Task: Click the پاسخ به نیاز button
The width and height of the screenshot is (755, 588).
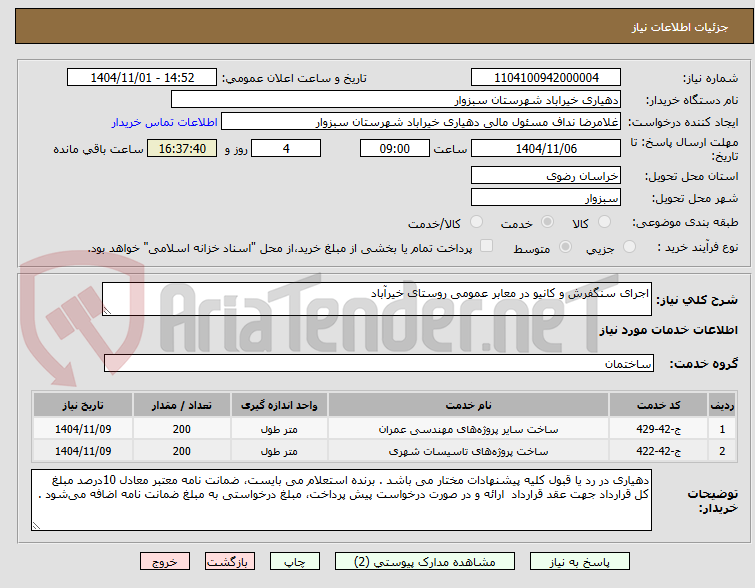Action: pyautogui.click(x=580, y=562)
